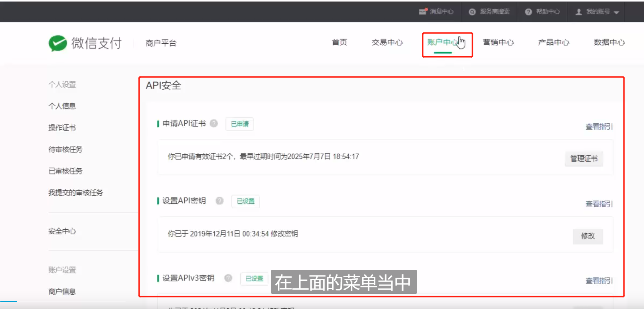Click 已设置 tag beside 设置API密钥

(245, 201)
